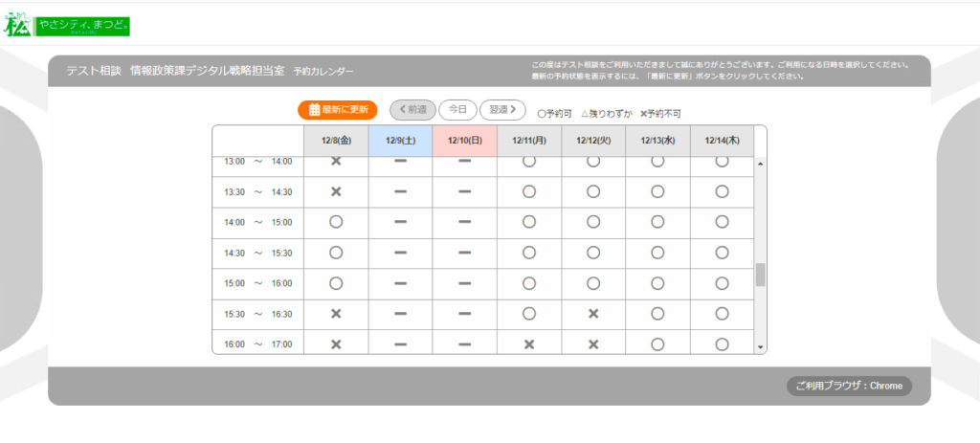Click the 12/14(木) column header
This screenshot has width=980, height=443.
[x=722, y=142]
